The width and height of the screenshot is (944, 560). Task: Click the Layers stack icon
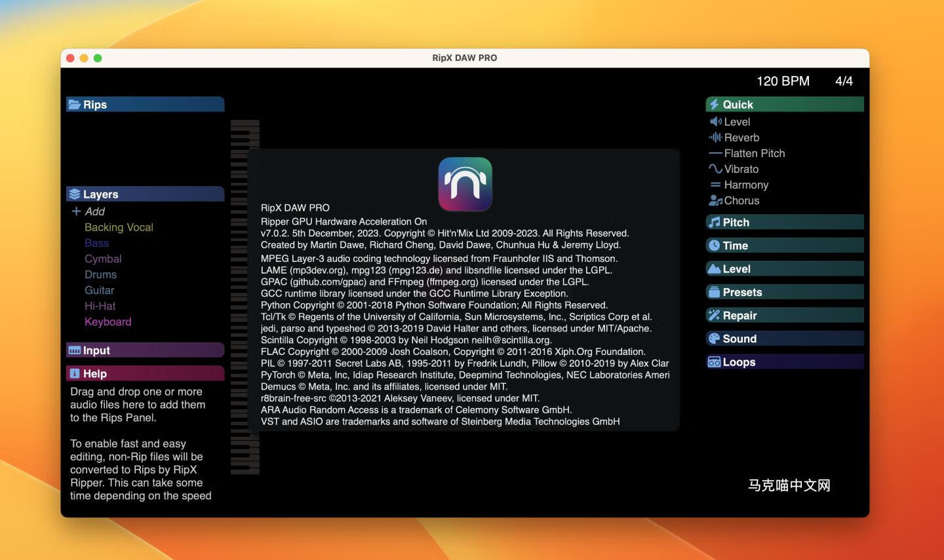pos(75,195)
